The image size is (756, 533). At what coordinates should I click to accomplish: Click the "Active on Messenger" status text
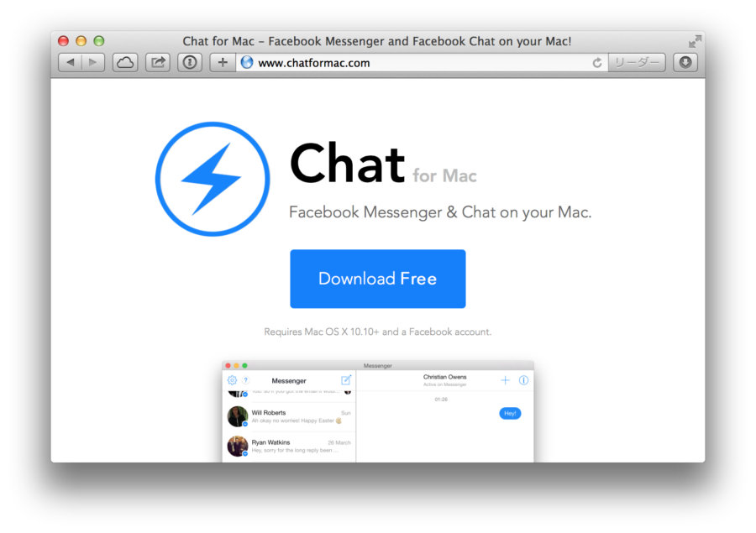[444, 384]
